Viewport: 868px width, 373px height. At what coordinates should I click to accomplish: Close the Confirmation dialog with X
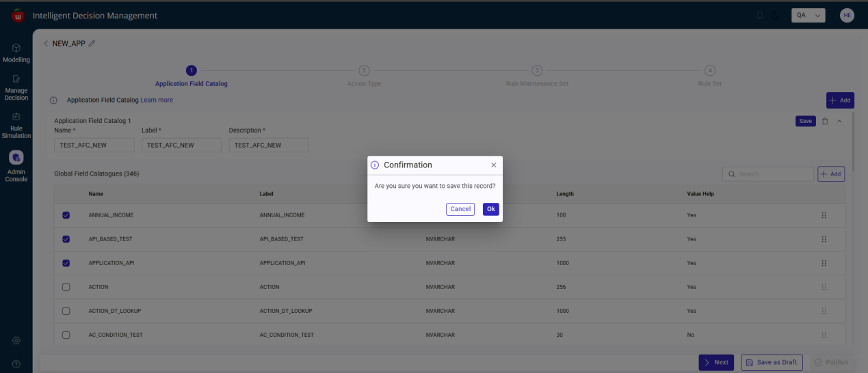pyautogui.click(x=494, y=165)
